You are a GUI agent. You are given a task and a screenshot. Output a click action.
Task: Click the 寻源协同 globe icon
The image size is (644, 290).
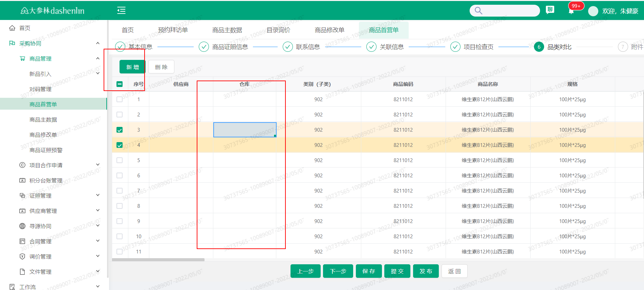22,226
